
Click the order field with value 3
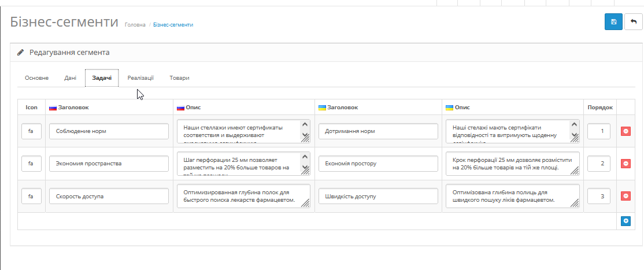599,197
